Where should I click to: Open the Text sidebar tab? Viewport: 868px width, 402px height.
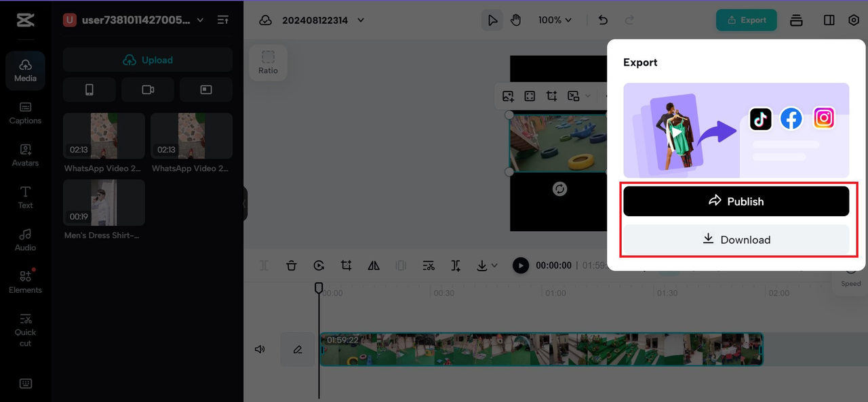click(x=25, y=197)
